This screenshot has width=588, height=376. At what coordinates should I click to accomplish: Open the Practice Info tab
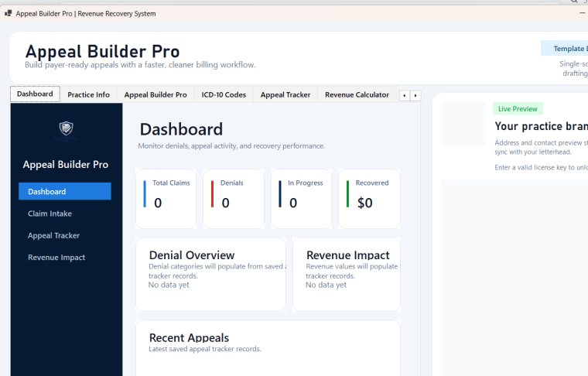click(x=88, y=95)
